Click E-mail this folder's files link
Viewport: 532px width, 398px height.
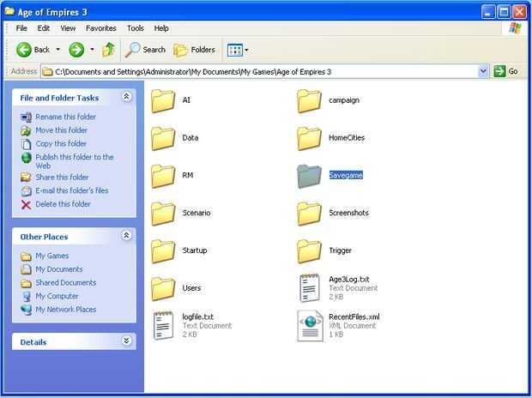point(72,190)
